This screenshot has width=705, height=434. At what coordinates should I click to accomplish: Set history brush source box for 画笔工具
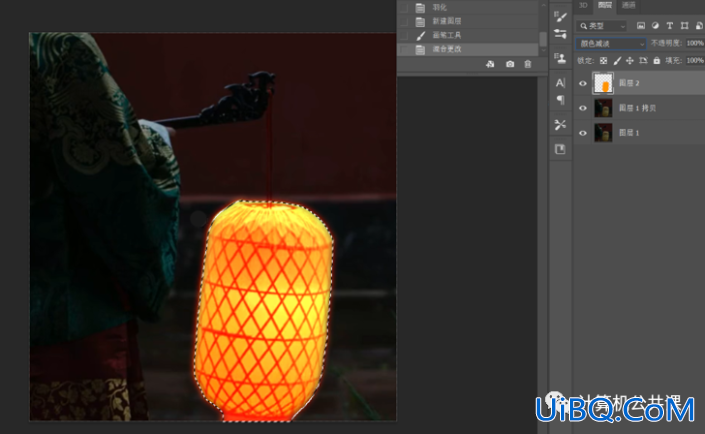(404, 35)
